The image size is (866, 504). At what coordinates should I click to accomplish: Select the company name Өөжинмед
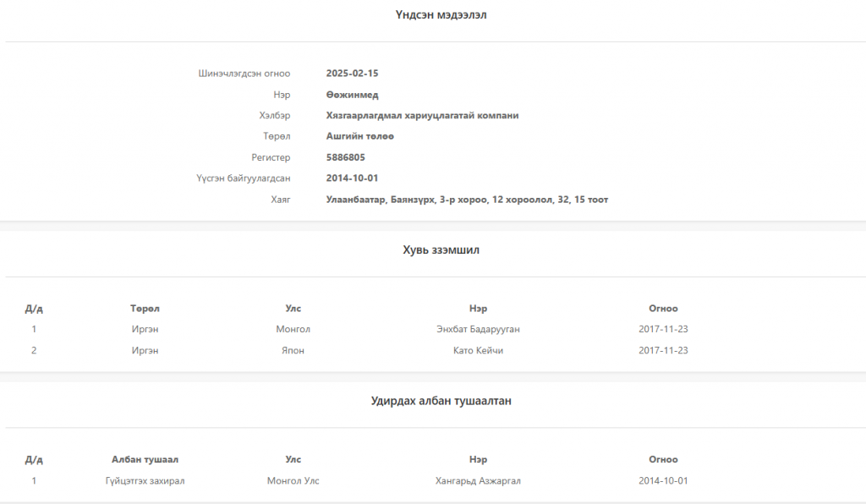pyautogui.click(x=353, y=95)
